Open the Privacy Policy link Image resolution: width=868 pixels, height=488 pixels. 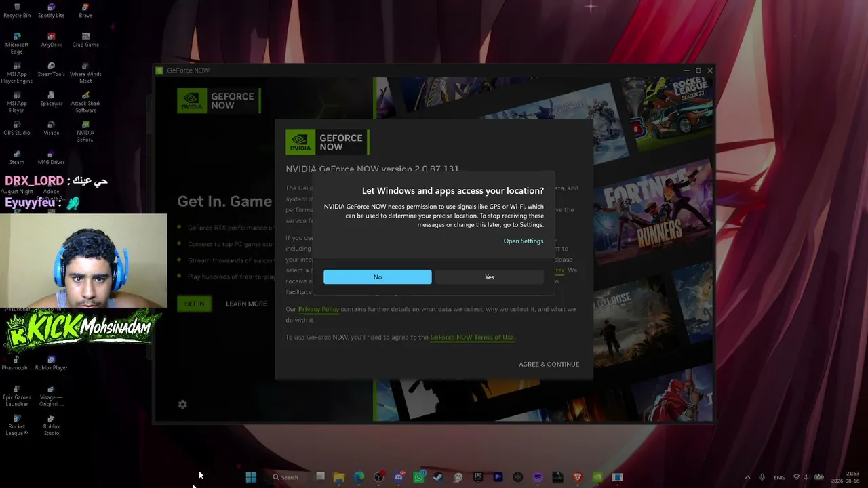319,310
